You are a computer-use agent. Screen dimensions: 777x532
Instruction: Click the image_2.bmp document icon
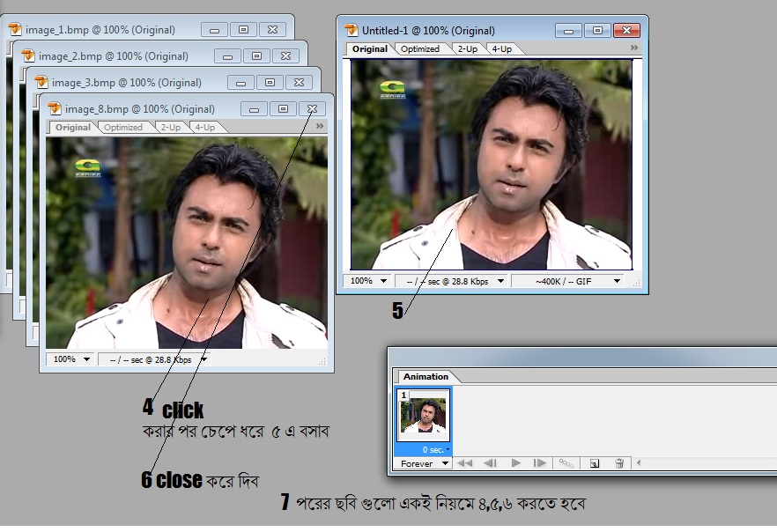28,56
